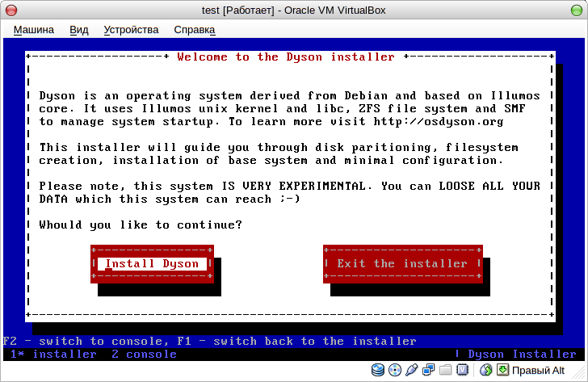Click the 'Whould you like to continue?' text
Image resolution: width=588 pixels, height=382 pixels.
(x=141, y=225)
